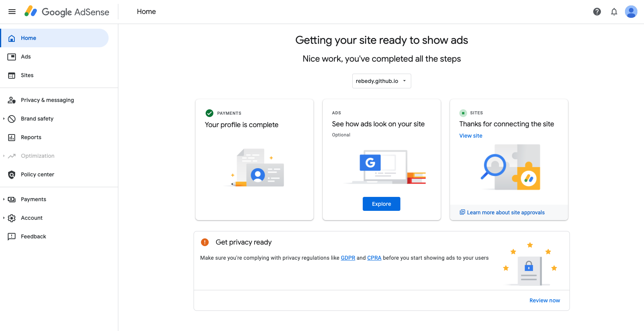Click the green checkmark on Payments card

(209, 113)
